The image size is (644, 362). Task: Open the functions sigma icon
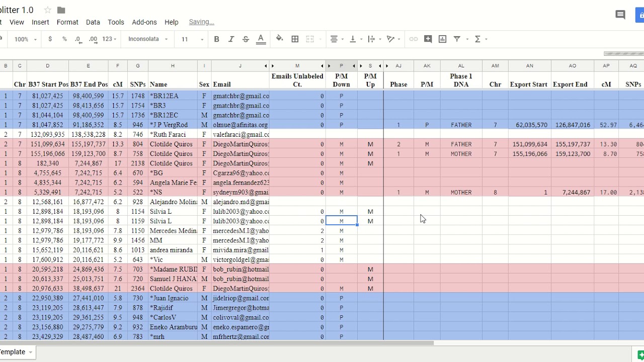pos(477,39)
